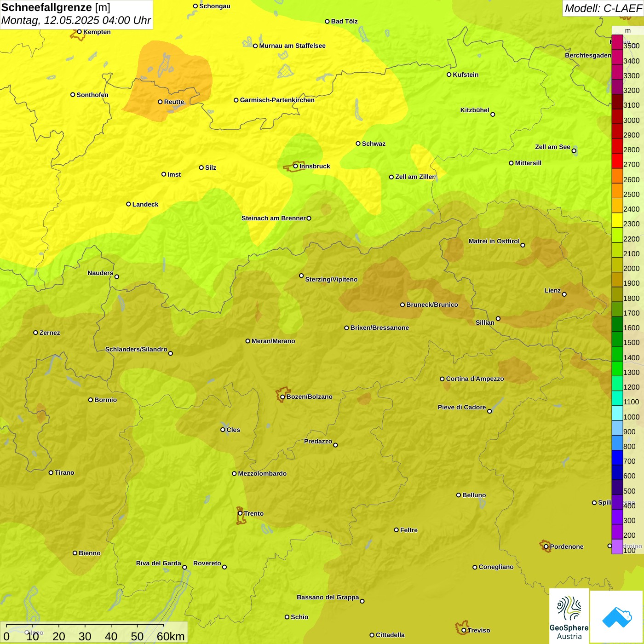
Task: Click the Sillian label
Action: [x=485, y=322]
